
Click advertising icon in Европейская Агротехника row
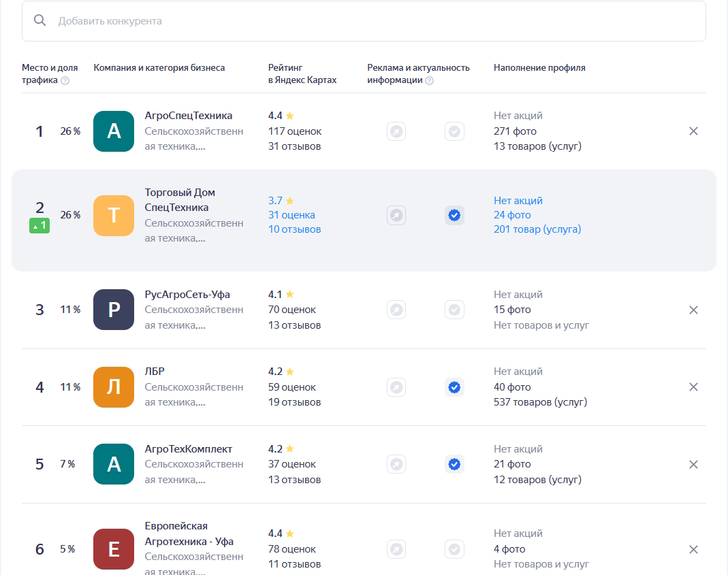pos(396,549)
